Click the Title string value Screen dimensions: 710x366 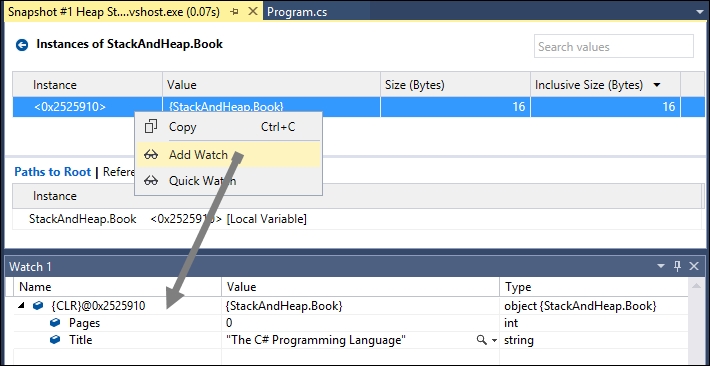tap(316, 340)
